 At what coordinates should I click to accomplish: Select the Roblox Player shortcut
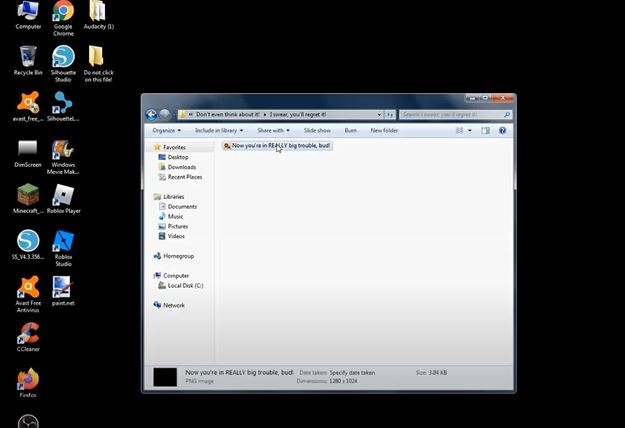(63, 199)
